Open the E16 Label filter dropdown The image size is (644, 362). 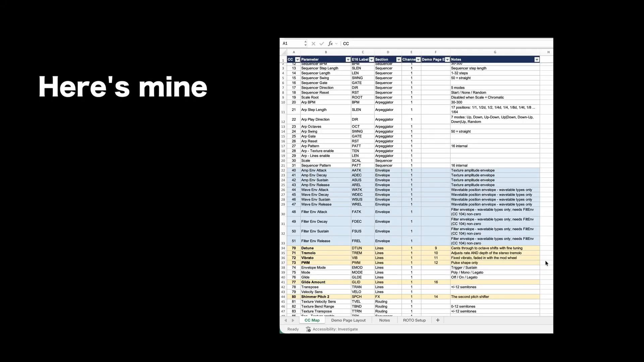[371, 60]
